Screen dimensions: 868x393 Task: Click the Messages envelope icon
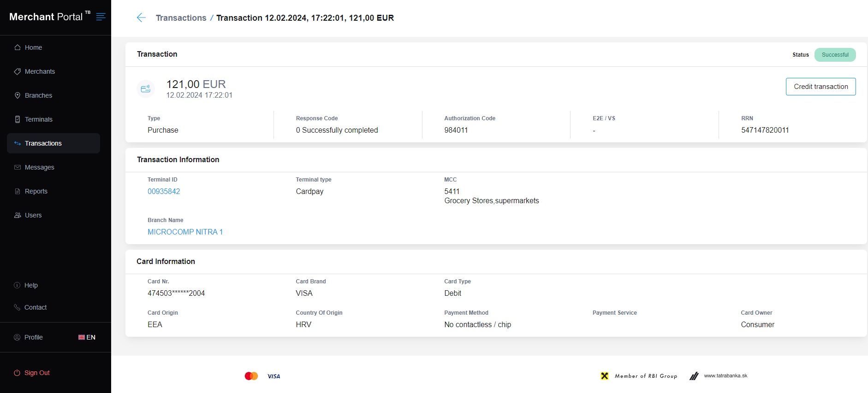coord(18,167)
